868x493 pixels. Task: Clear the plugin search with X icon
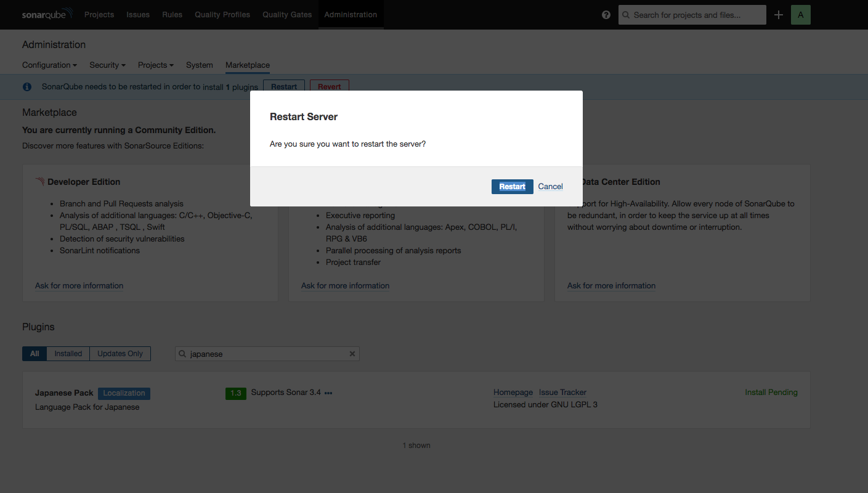point(352,354)
